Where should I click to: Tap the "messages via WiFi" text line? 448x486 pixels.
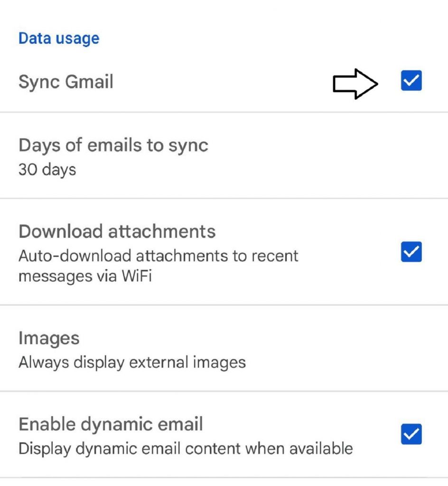(85, 276)
